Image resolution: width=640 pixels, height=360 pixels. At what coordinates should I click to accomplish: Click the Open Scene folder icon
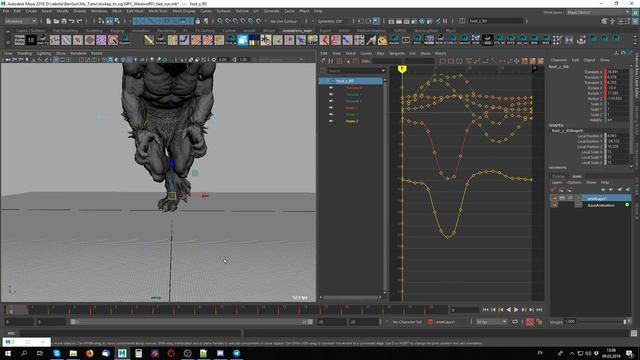coord(56,21)
